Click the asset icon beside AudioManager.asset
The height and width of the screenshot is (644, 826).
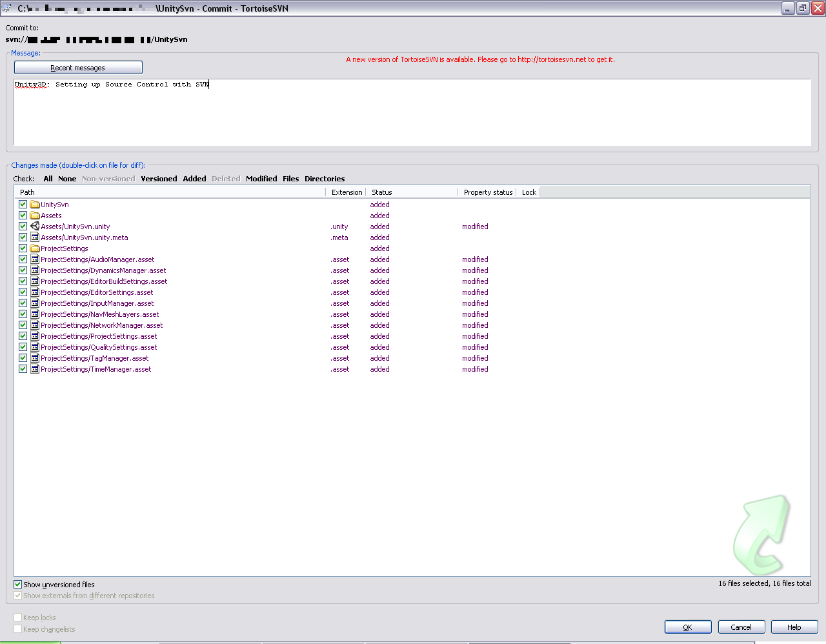[x=35, y=259]
